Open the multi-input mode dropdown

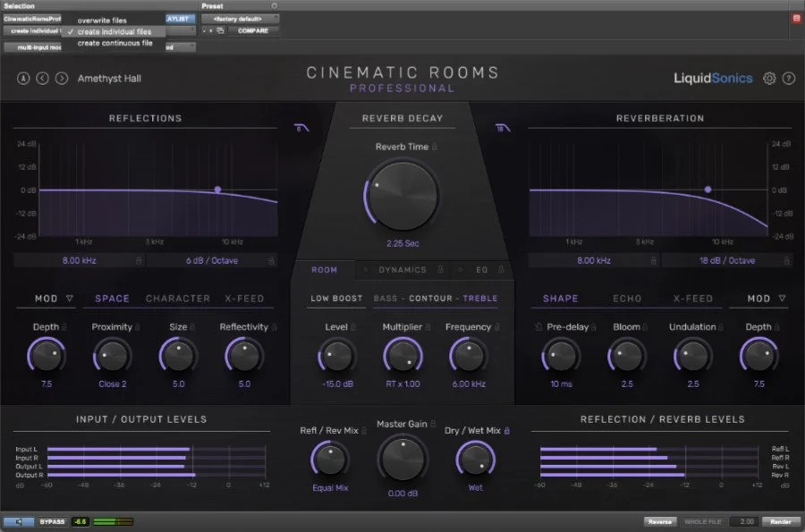click(x=32, y=47)
